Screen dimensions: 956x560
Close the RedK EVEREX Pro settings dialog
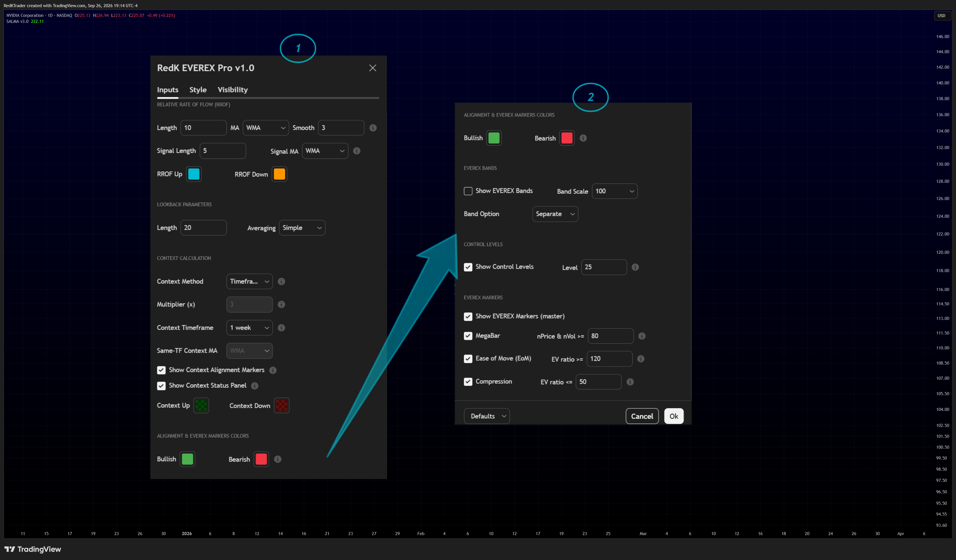pyautogui.click(x=373, y=68)
